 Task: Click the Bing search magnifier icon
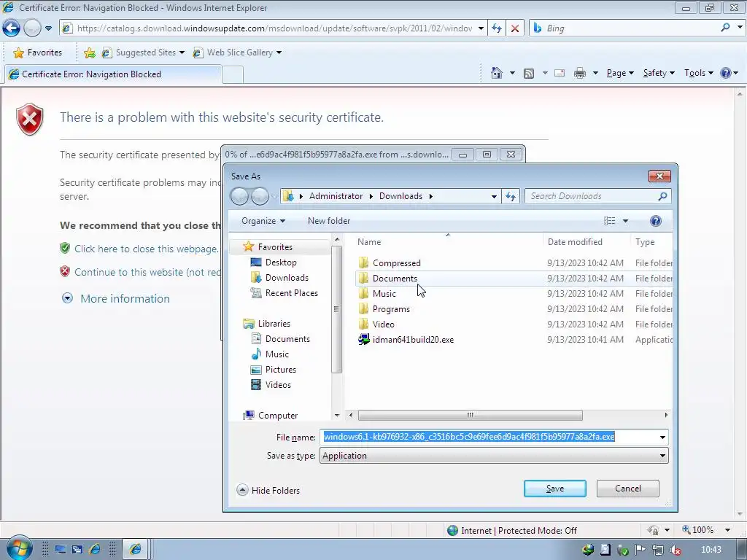point(726,28)
